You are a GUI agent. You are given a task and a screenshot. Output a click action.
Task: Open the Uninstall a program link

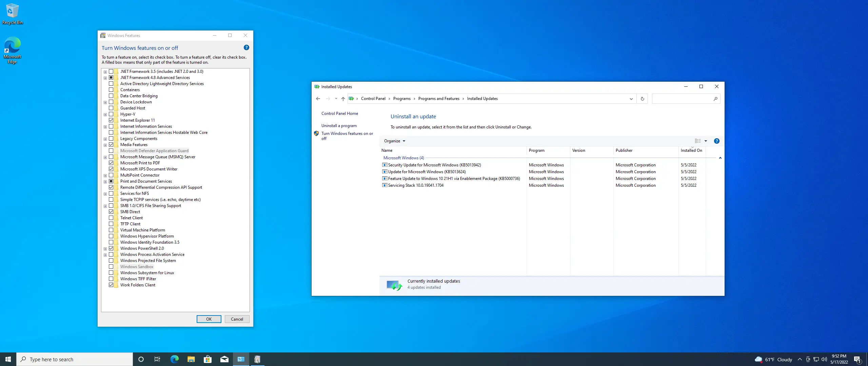(339, 126)
